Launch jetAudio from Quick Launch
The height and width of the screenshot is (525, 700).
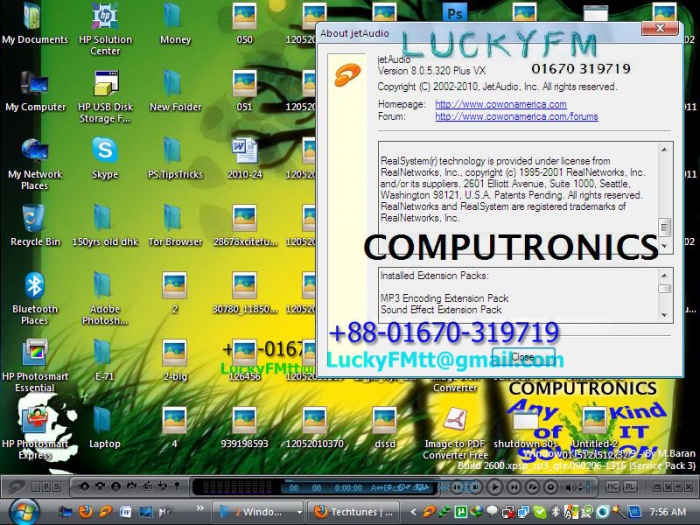(x=106, y=511)
